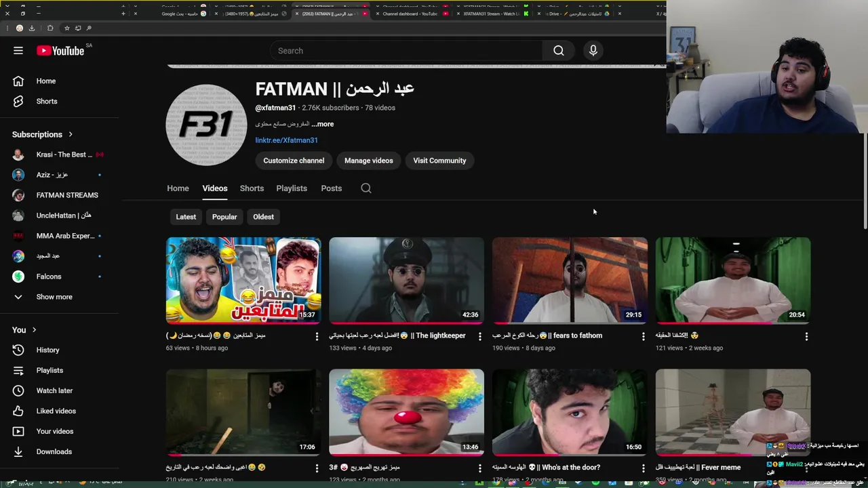The image size is (868, 488).
Task: Open options menu for clown 13:46 video
Action: pyautogui.click(x=480, y=468)
